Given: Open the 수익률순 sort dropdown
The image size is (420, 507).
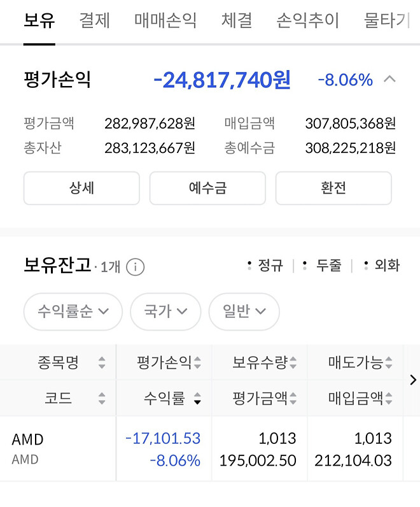Looking at the screenshot, I should point(73,311).
